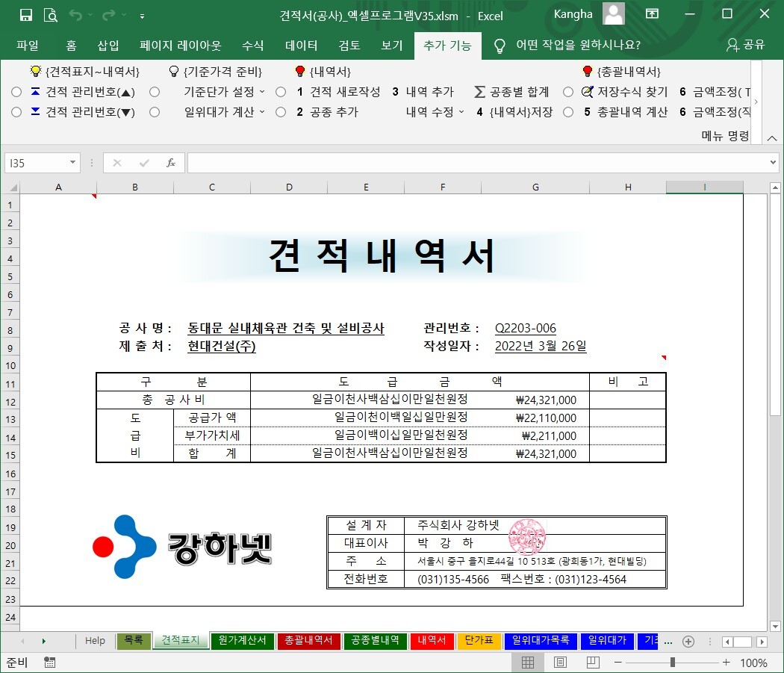Open the 단가표 sheet tab
Viewport: 784px width, 673px height.
pyautogui.click(x=479, y=640)
